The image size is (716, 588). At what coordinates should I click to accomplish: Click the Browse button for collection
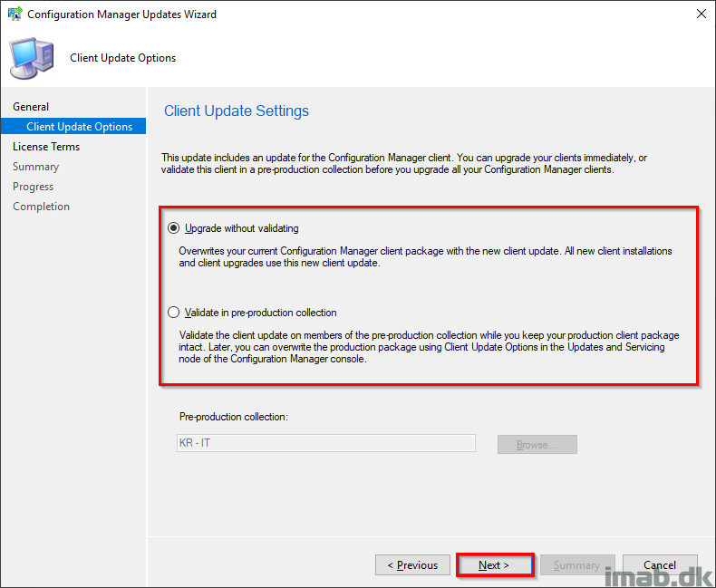click(x=537, y=445)
